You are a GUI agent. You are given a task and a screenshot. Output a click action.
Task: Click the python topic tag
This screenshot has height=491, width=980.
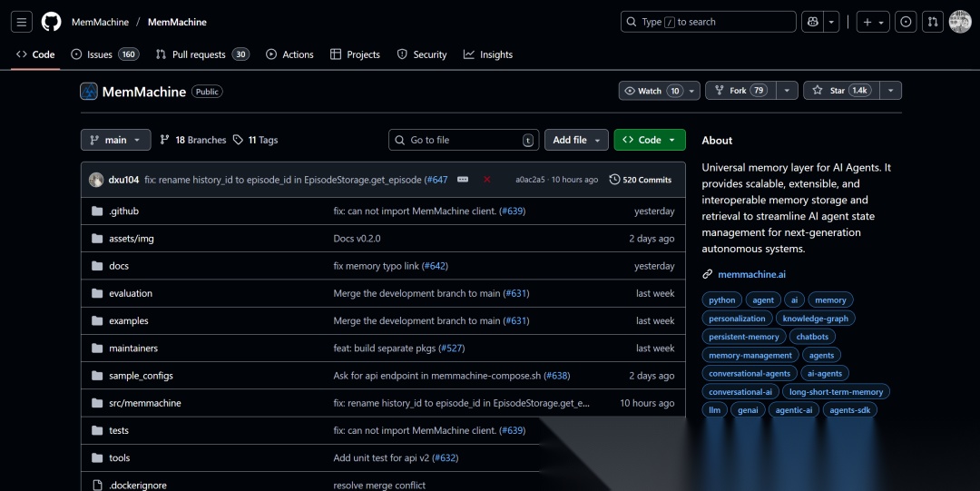coord(722,300)
